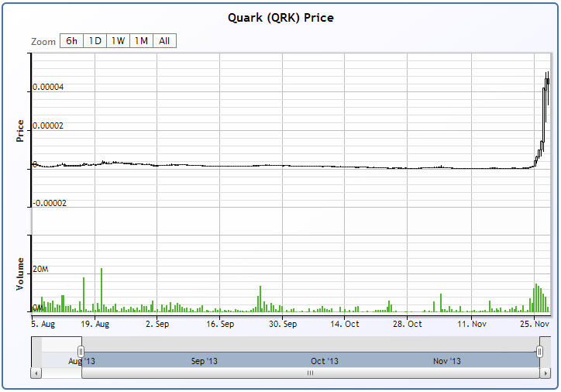
Task: Click the right scrollbar arrow
Action: pyautogui.click(x=545, y=373)
